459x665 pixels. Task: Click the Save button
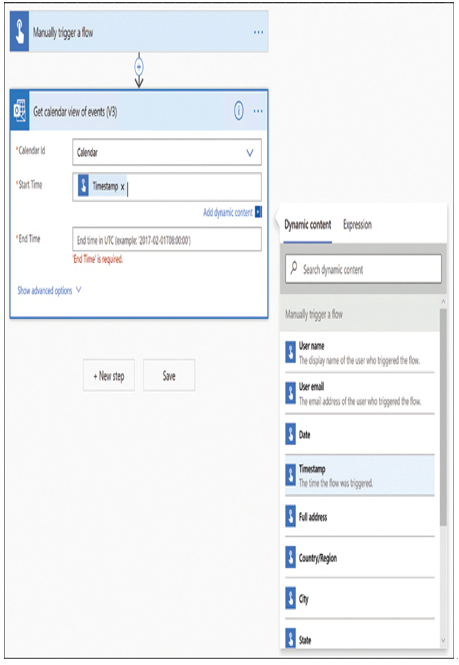(x=169, y=375)
